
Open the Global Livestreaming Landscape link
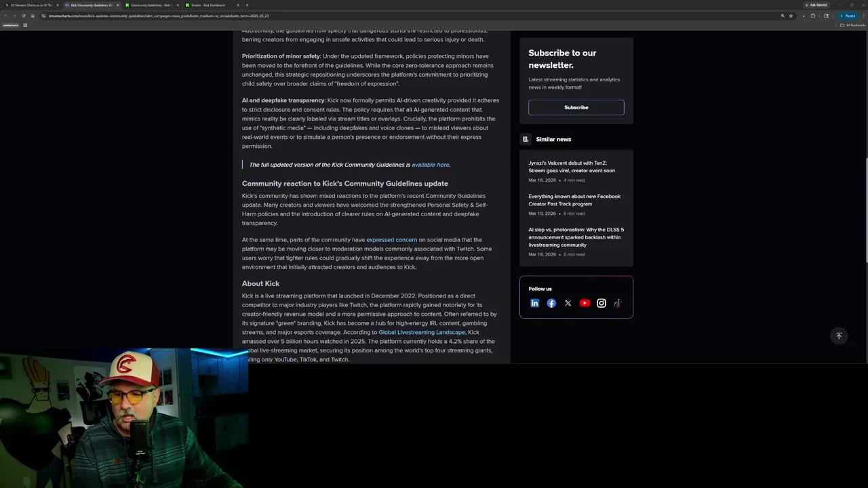point(422,332)
